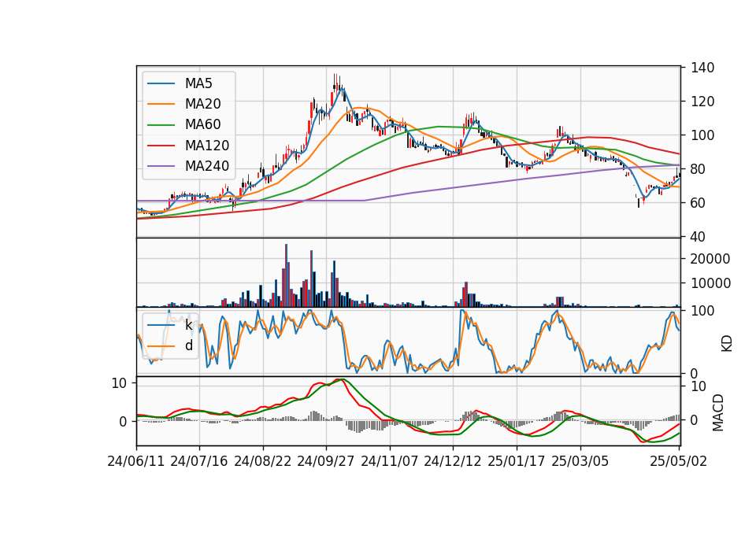The width and height of the screenshot is (756, 543).
Task: Click the 60 price axis tick label
Action: tap(699, 203)
